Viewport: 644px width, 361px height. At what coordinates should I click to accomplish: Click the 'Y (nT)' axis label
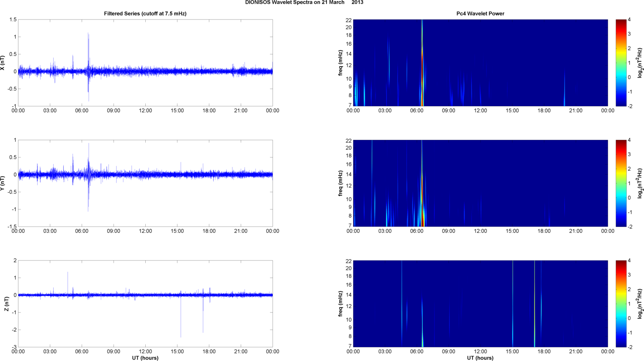3,183
